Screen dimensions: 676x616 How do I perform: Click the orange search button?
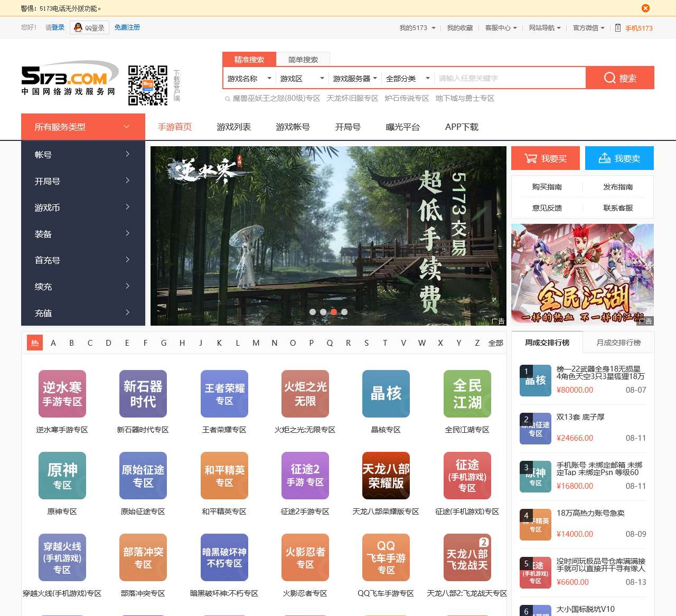point(620,78)
